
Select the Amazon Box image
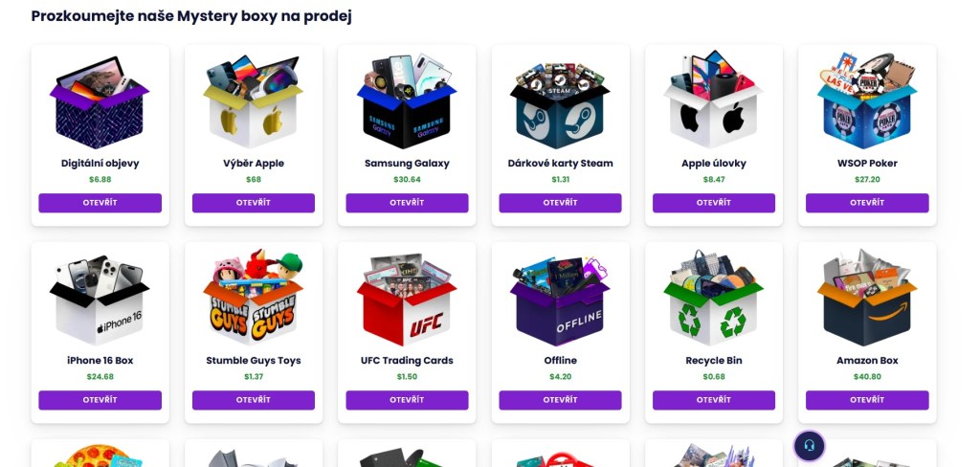(x=867, y=298)
